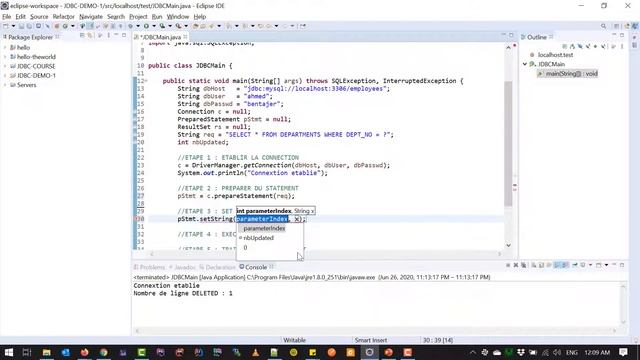640x360 pixels.
Task: Toggle Pin Console icon
Action: [575, 265]
